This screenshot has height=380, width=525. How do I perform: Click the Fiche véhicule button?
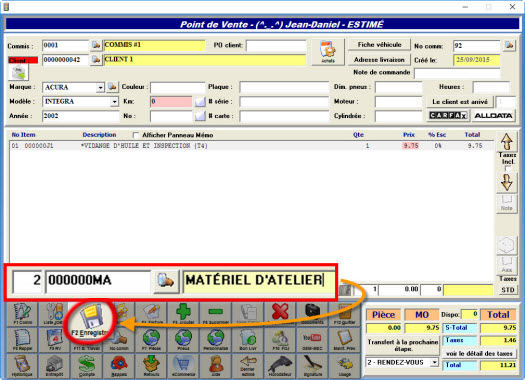coord(379,45)
